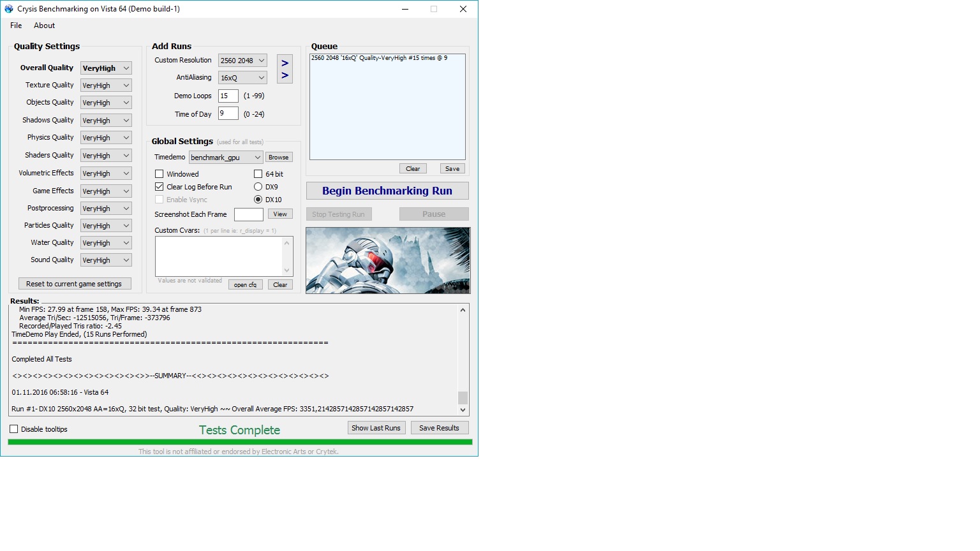Minimize the Crysis Benchmarking window
The height and width of the screenshot is (551, 980).
click(406, 9)
